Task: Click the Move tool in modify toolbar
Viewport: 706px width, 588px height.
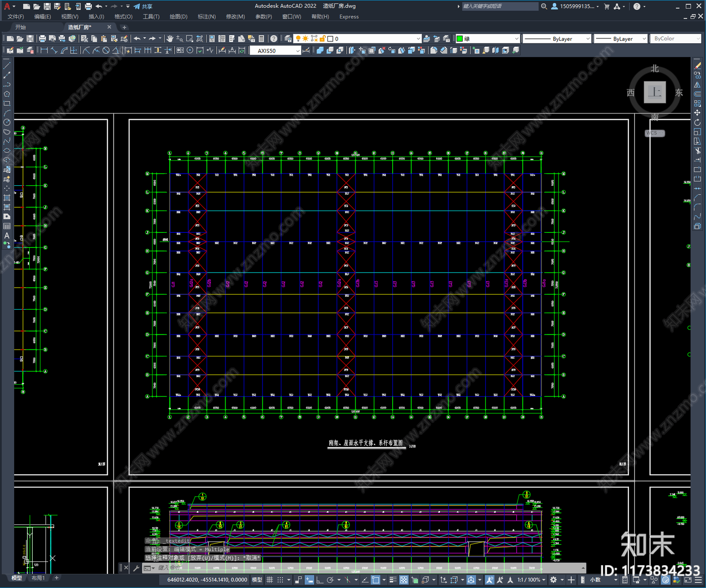Action: point(697,113)
